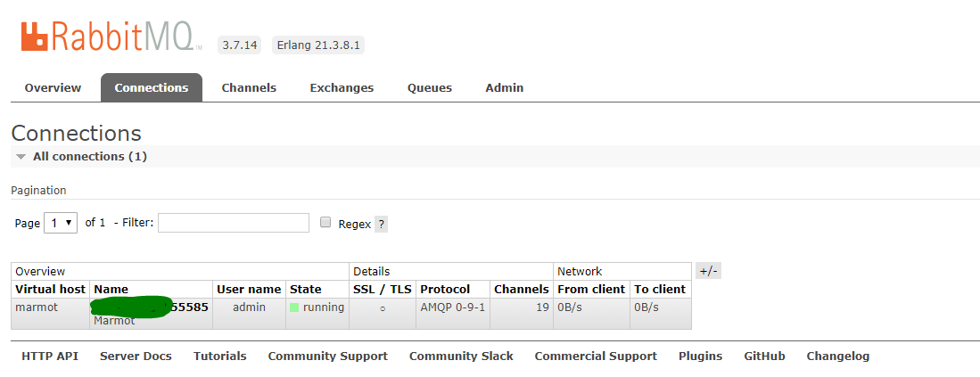Click the Pagination label
980x377 pixels.
38,191
